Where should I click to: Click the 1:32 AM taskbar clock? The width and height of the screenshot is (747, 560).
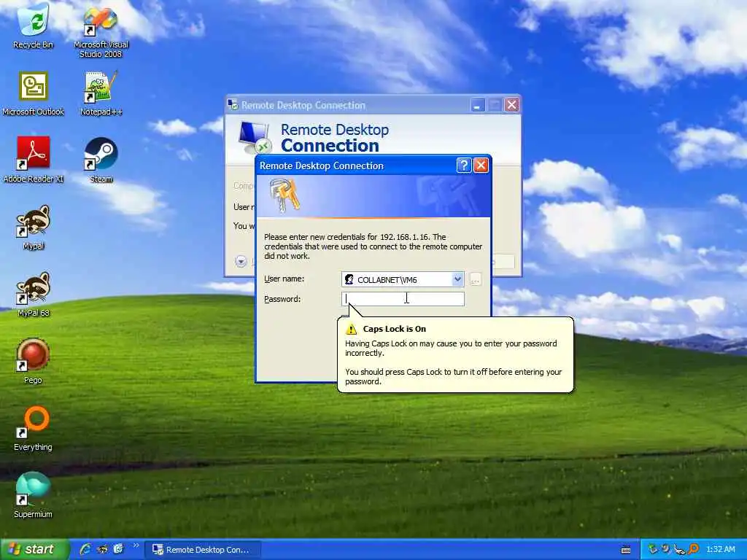click(x=720, y=550)
